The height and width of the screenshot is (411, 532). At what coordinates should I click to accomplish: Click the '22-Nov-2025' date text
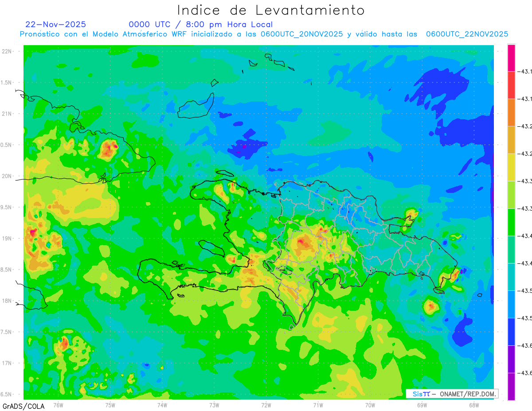(56, 24)
